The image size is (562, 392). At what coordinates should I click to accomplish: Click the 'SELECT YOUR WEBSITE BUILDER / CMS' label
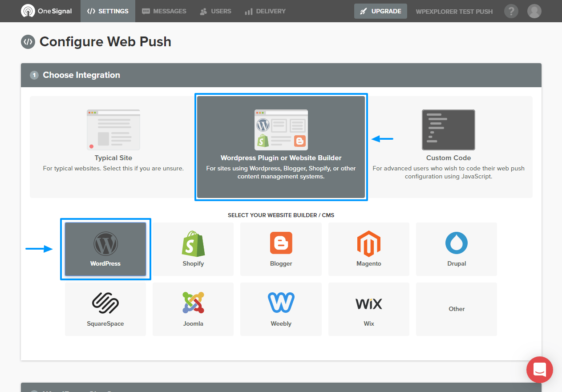point(281,215)
